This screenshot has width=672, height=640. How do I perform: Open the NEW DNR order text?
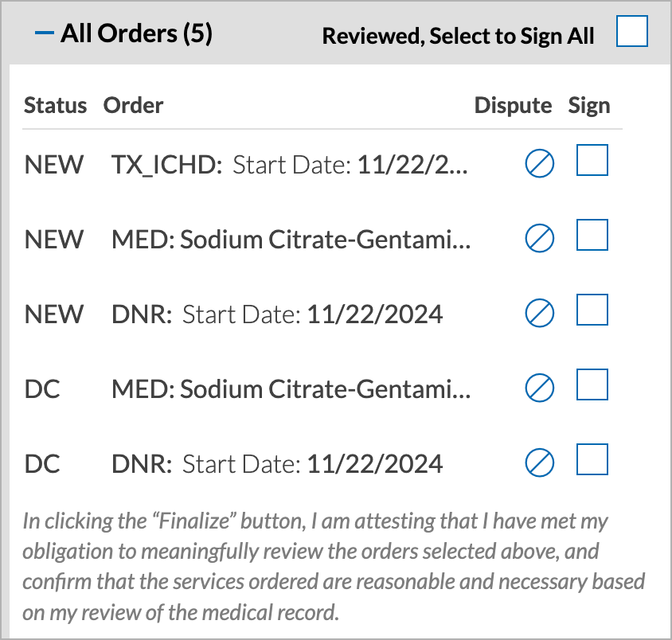pos(277,314)
